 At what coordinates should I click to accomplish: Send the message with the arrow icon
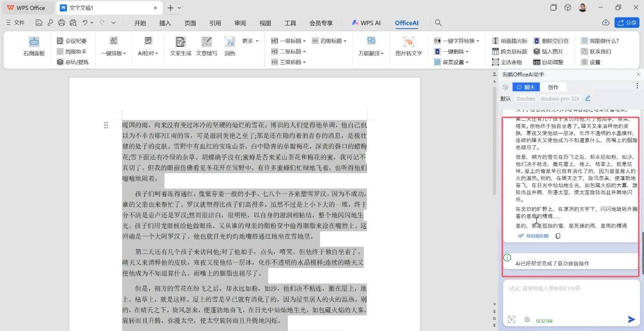coord(631,319)
